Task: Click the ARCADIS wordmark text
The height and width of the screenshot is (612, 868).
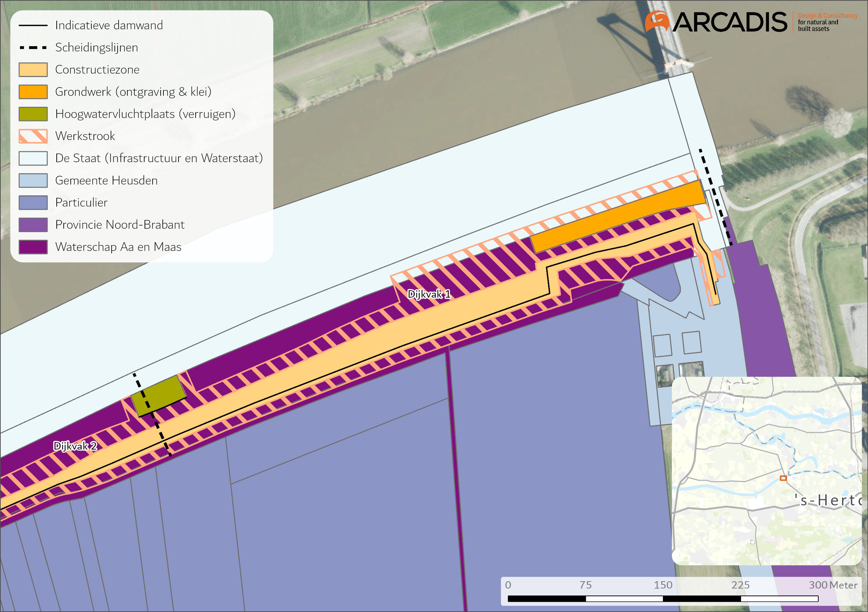Action: click(730, 22)
